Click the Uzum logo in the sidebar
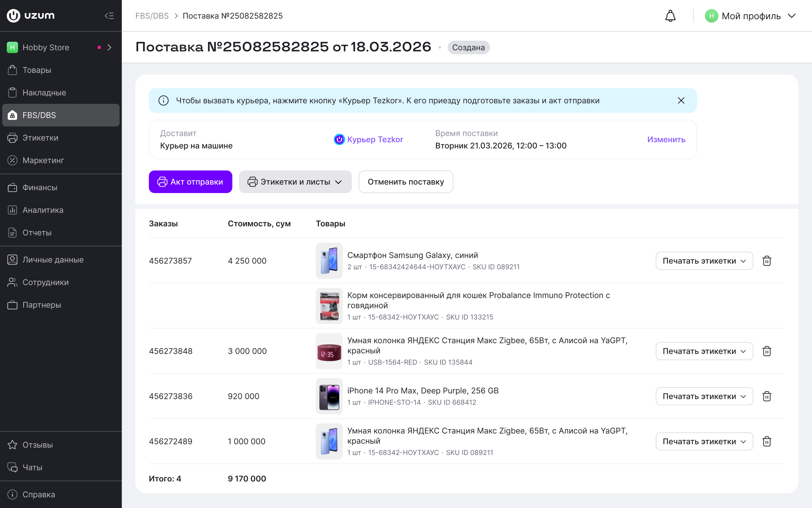Image resolution: width=812 pixels, height=508 pixels. [31, 16]
